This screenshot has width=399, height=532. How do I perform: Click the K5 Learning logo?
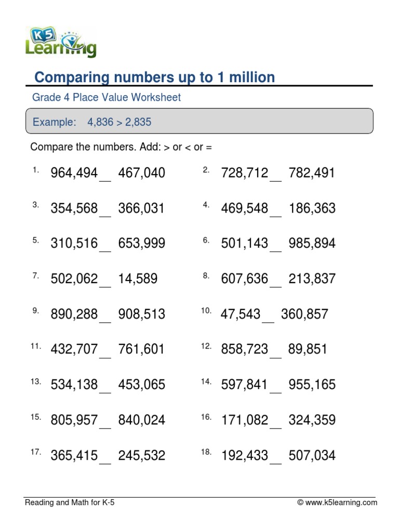click(60, 42)
